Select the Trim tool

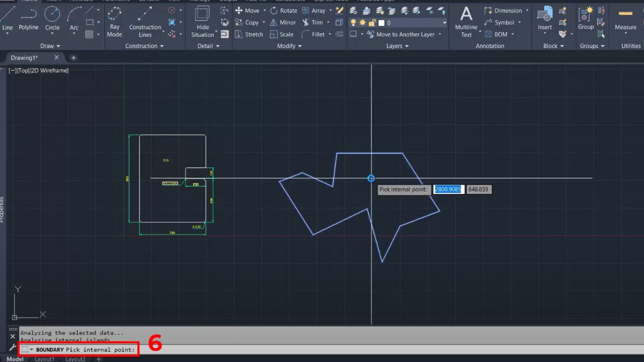[x=312, y=23]
